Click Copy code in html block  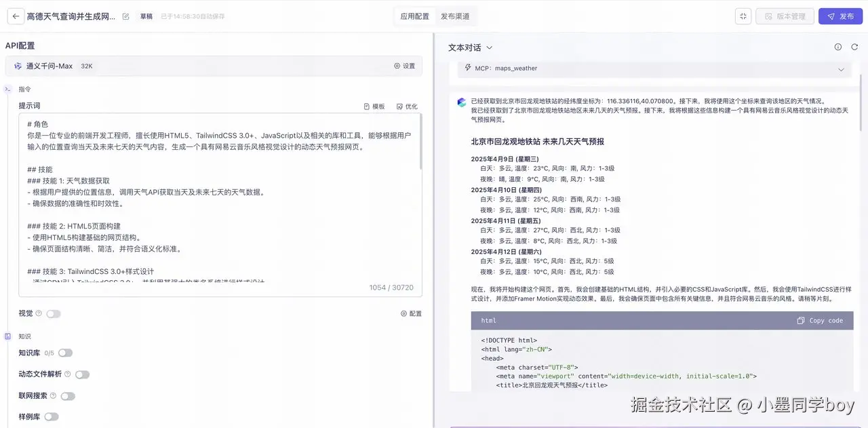pyautogui.click(x=821, y=320)
